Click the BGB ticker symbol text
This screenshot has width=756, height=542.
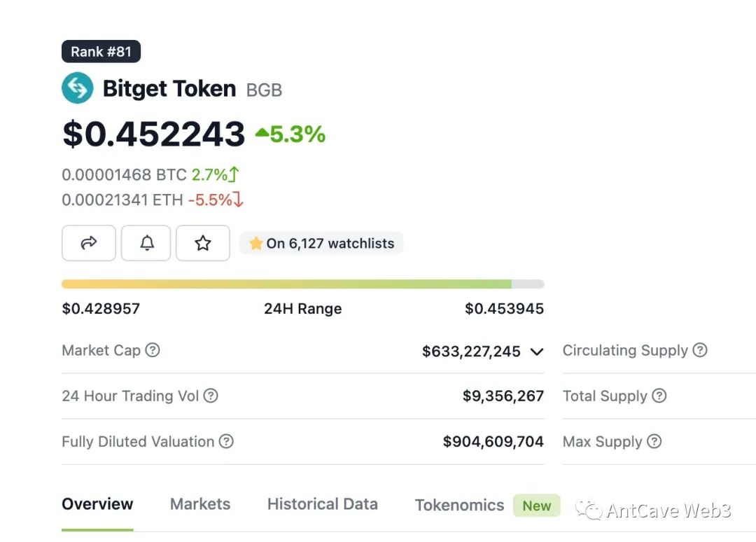tap(264, 90)
